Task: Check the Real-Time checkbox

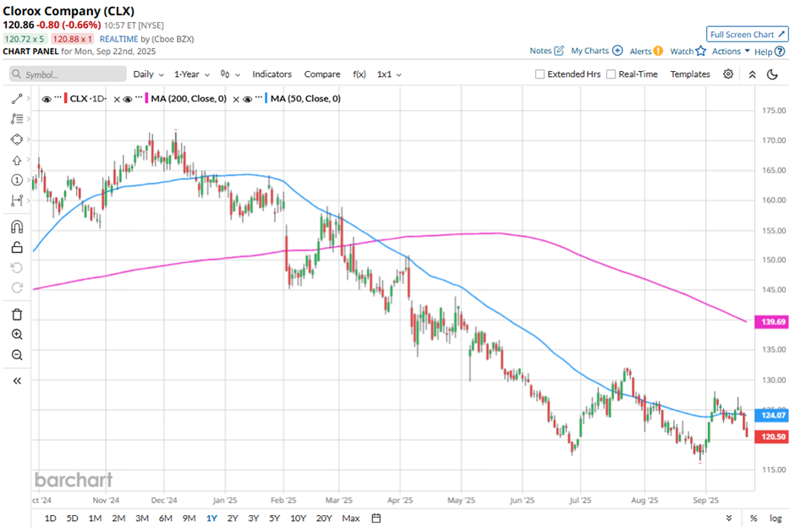Action: click(x=611, y=74)
